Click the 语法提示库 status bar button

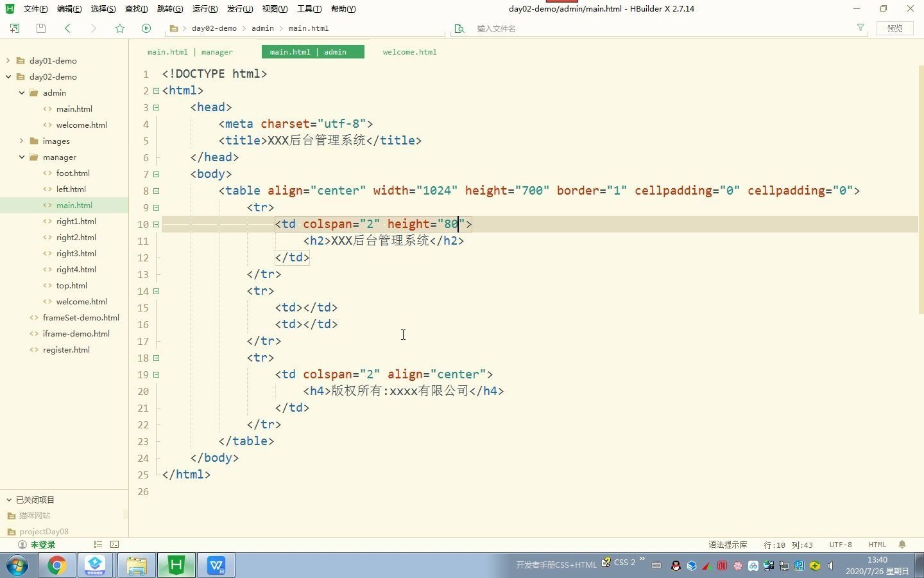click(728, 545)
